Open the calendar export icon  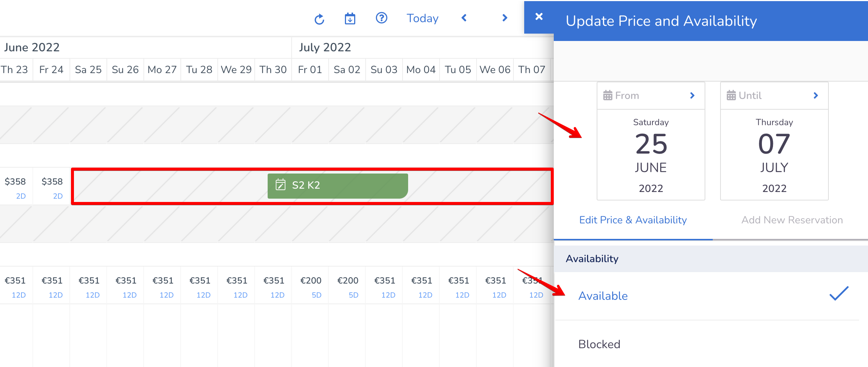(350, 18)
